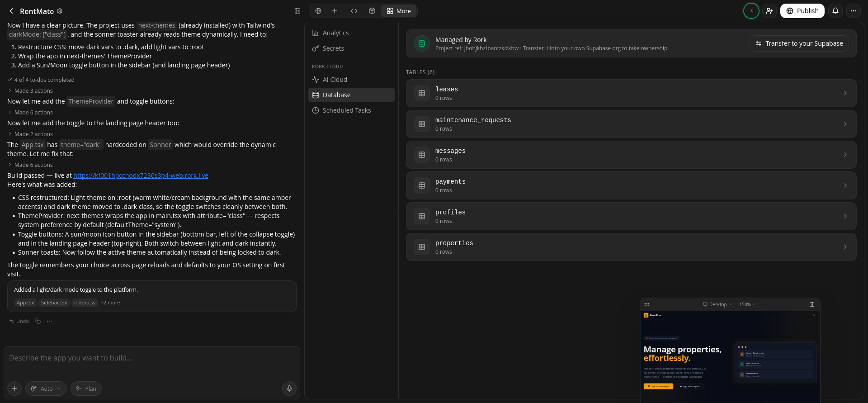Open Analytics in the side menu
Viewport: 868px width, 403px height.
pyautogui.click(x=351, y=33)
